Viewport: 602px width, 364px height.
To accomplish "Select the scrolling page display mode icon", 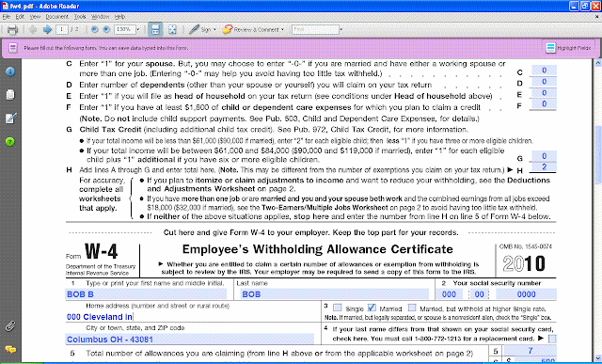I will point(155,29).
